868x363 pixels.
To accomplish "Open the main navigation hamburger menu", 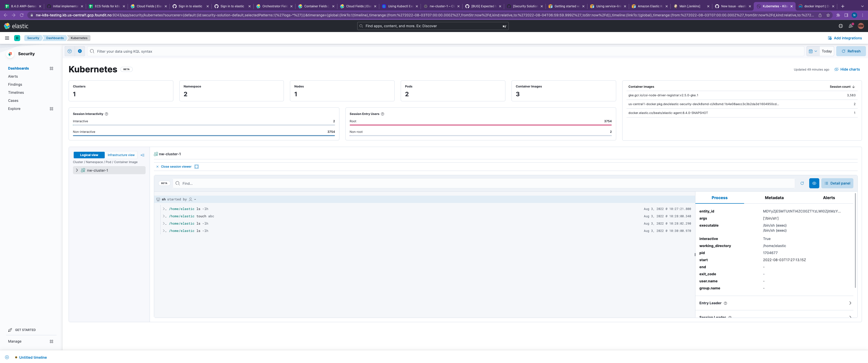I will [7, 38].
